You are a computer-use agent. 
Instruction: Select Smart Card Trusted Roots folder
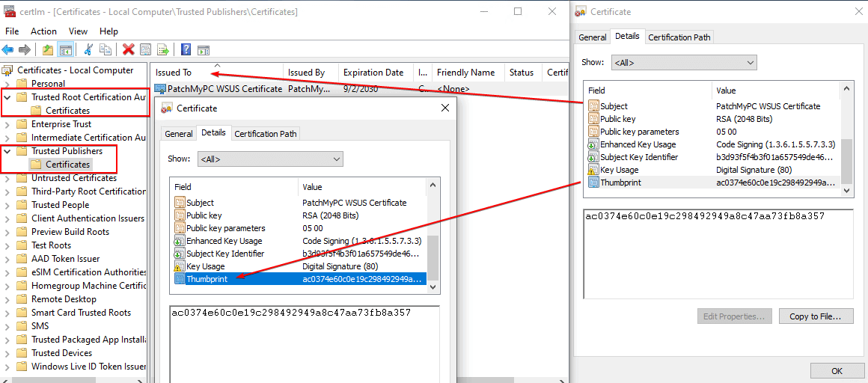[x=81, y=312]
